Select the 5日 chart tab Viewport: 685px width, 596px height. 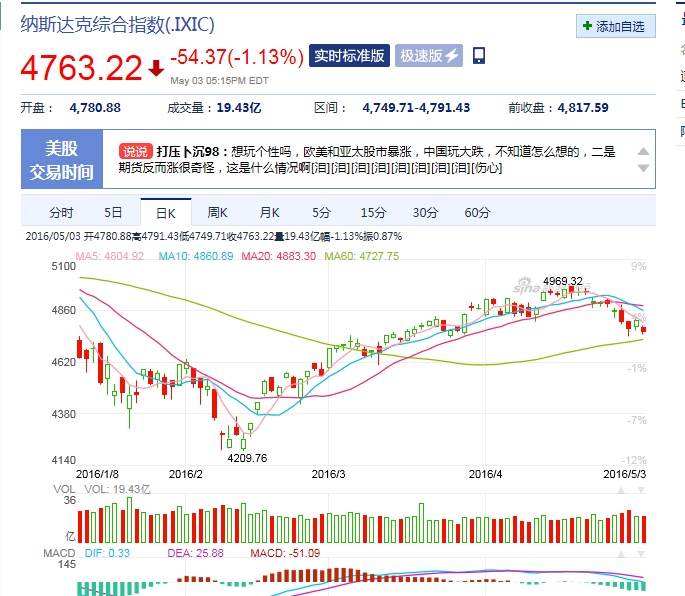[113, 213]
